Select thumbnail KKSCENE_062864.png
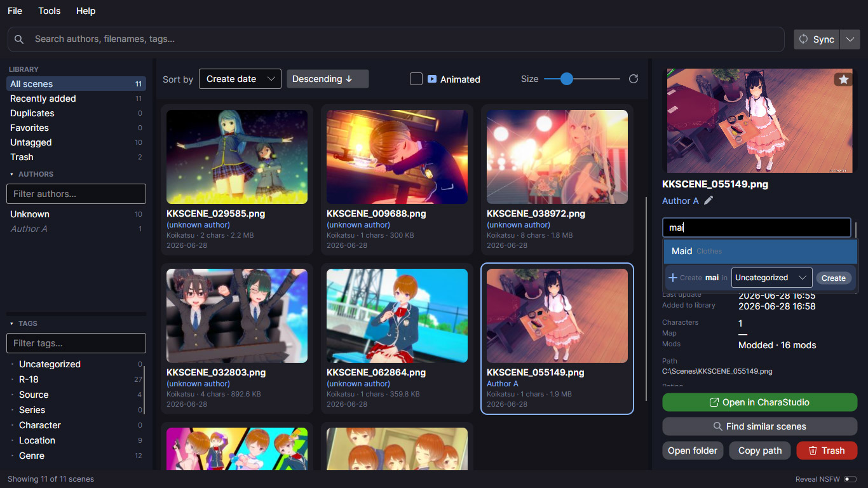The image size is (868, 488). [397, 316]
